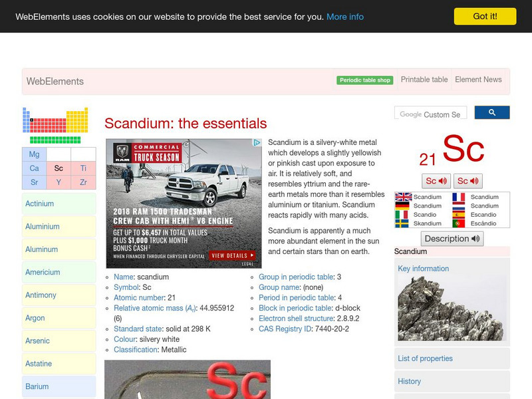Click the blue magnifying glass search icon
Image resolution: width=532 pixels, height=399 pixels.
pos(492,112)
